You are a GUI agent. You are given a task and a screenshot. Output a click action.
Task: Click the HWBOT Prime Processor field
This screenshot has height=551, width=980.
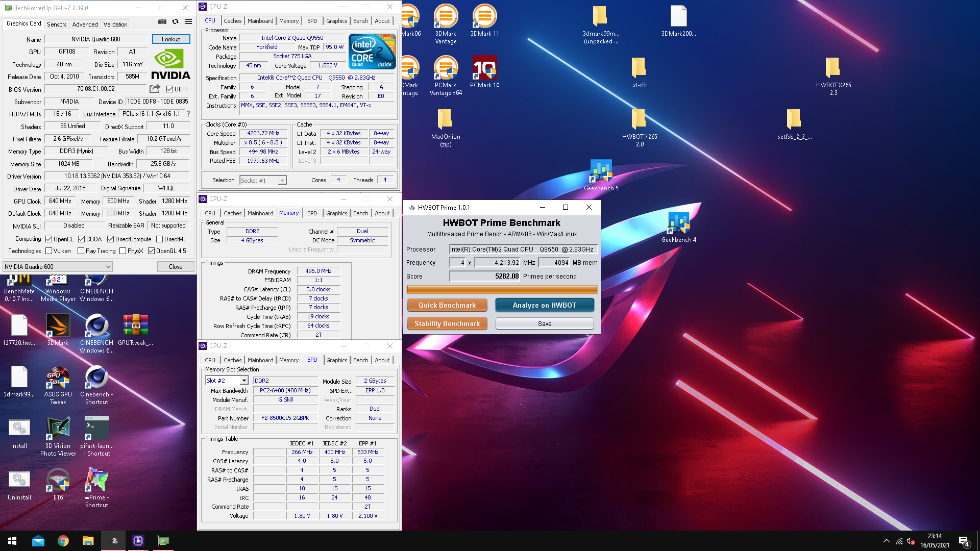523,249
